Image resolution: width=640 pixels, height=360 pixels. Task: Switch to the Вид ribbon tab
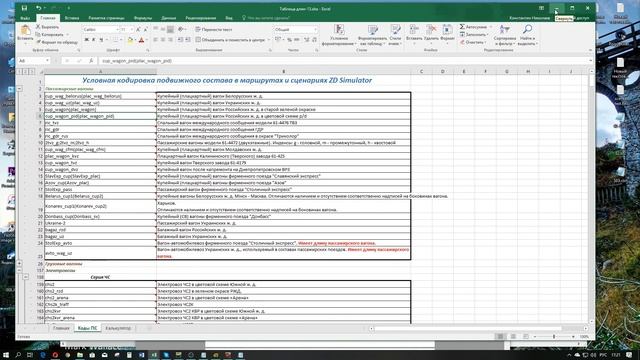point(229,18)
